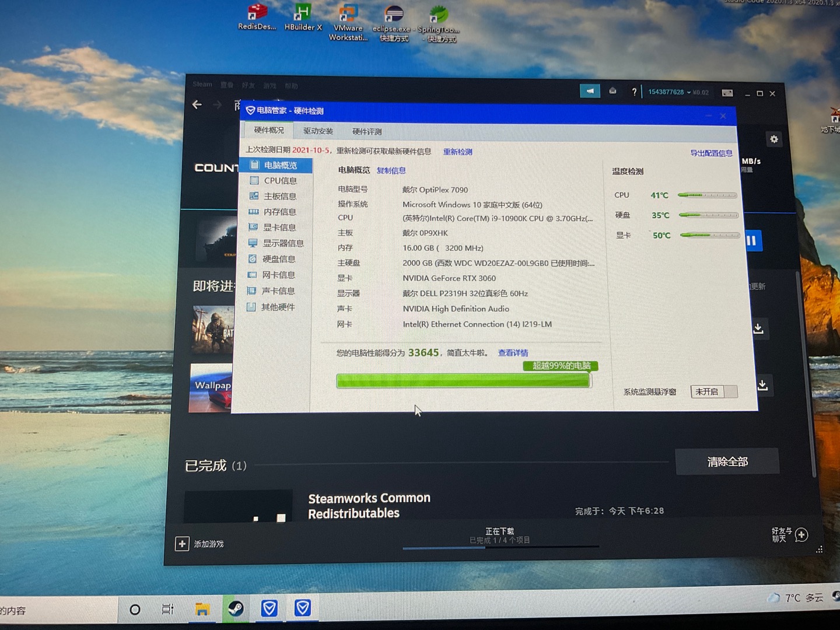Click the performance score progress bar
Viewport: 840px width, 630px height.
[x=464, y=381]
